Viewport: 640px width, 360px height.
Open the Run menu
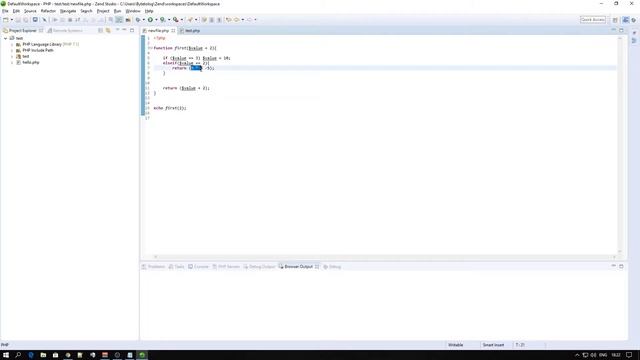(x=118, y=11)
